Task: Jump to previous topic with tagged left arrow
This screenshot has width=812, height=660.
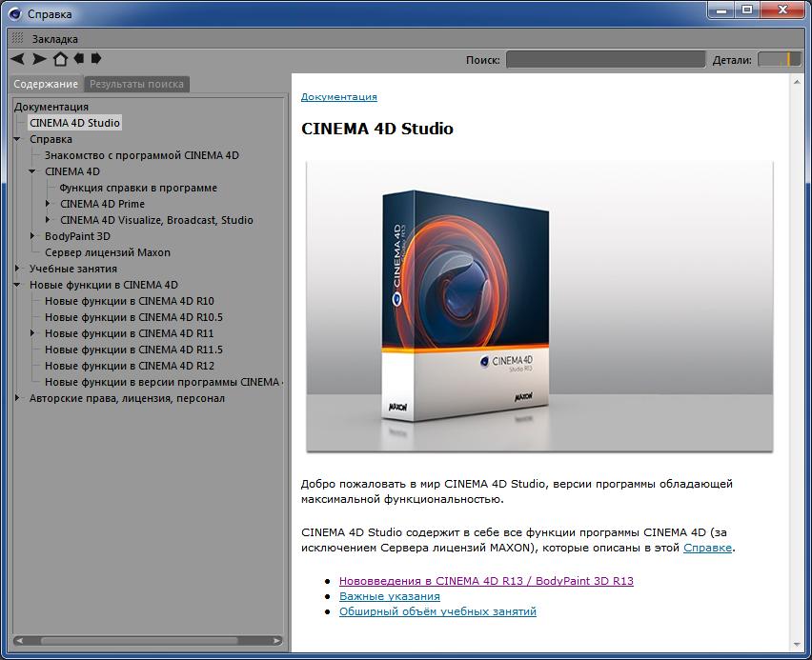Action: tap(79, 58)
